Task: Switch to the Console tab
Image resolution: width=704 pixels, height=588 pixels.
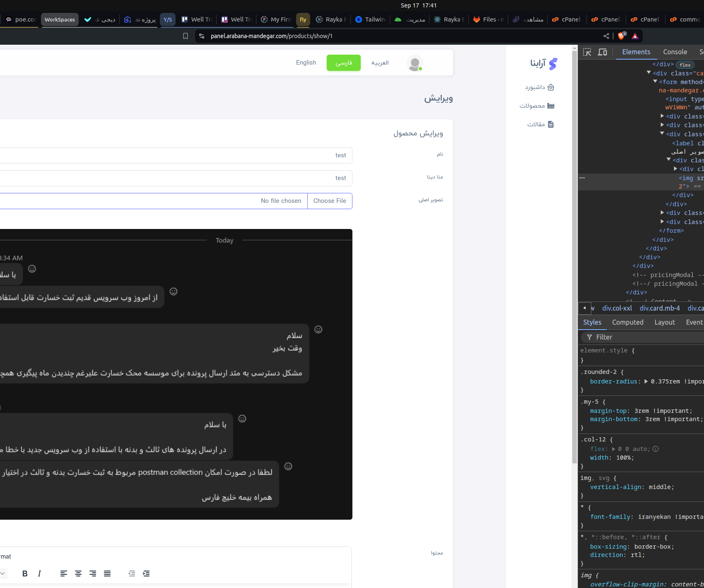Action: 675,52
